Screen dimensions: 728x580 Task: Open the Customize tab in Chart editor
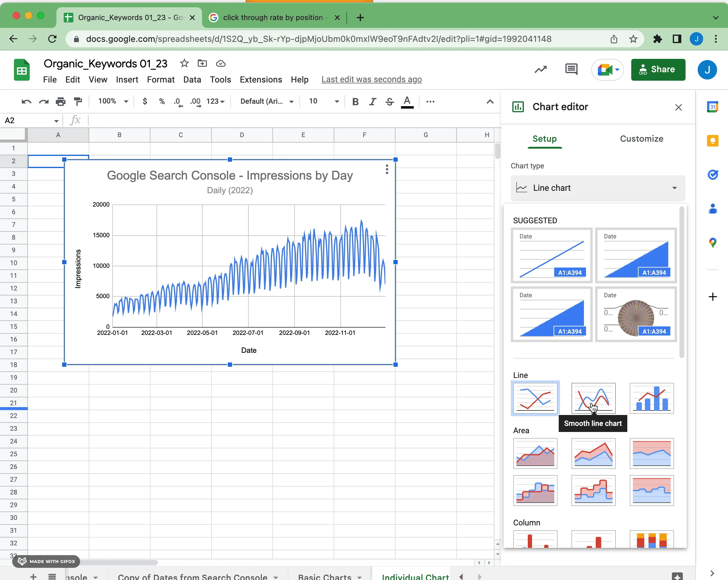pos(641,139)
